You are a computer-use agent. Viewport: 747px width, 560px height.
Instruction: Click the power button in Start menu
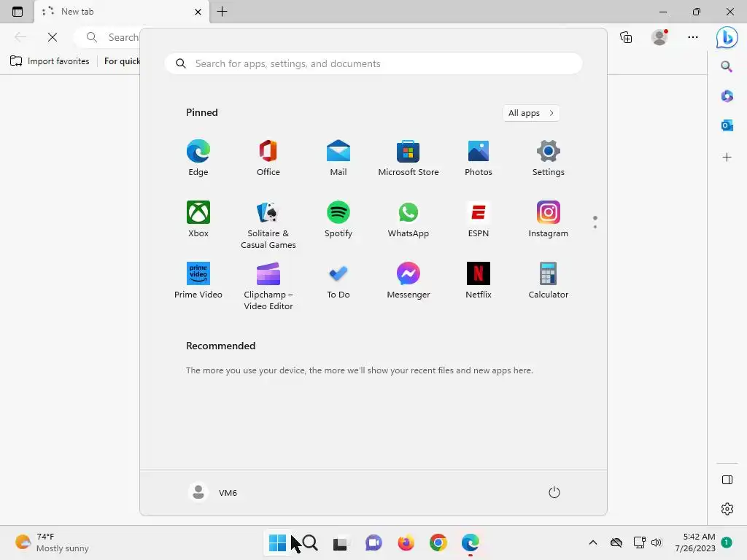click(554, 492)
